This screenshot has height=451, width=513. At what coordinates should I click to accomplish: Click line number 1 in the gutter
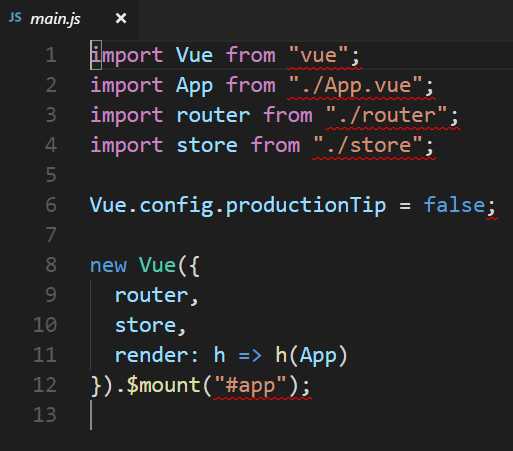tap(51, 55)
